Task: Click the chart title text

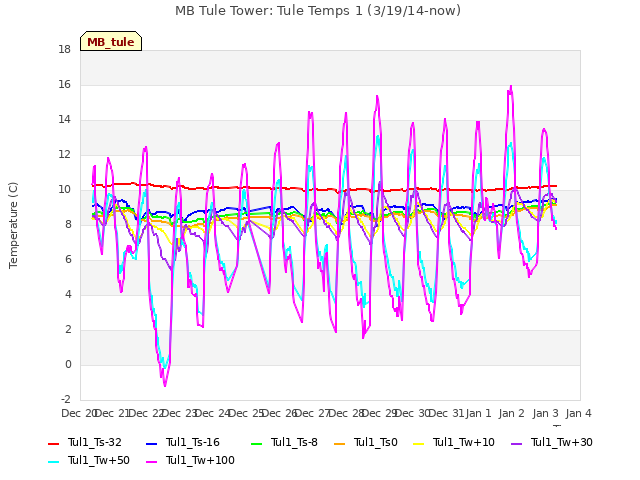Action: pos(318,11)
